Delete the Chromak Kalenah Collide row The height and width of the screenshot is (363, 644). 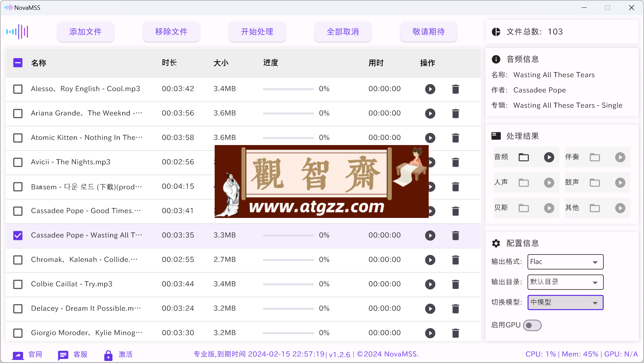click(x=455, y=260)
